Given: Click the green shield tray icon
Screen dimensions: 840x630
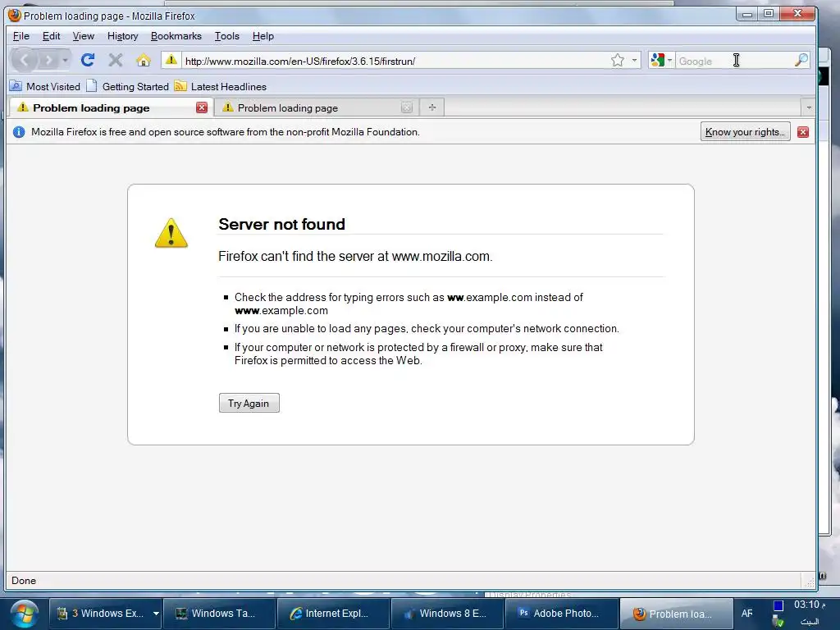Looking at the screenshot, I should click(x=778, y=623).
